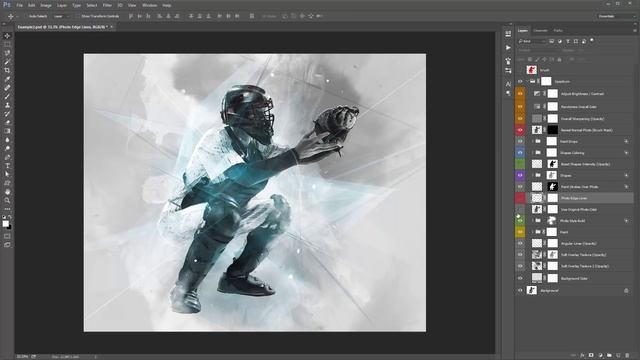Select the Gradient tool
This screenshot has width=640, height=360.
click(x=7, y=131)
